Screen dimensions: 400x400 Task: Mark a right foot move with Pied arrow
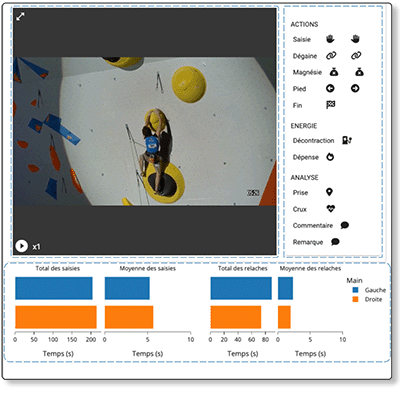point(355,88)
